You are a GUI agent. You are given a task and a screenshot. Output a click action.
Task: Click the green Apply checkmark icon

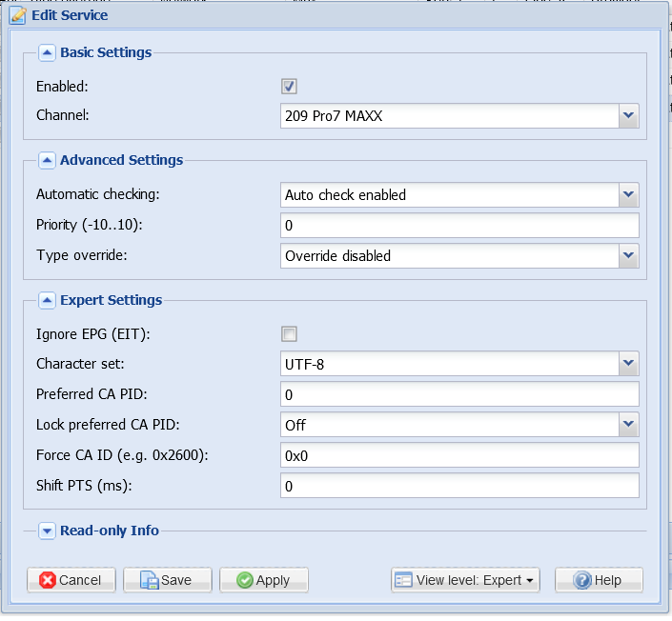(x=245, y=580)
